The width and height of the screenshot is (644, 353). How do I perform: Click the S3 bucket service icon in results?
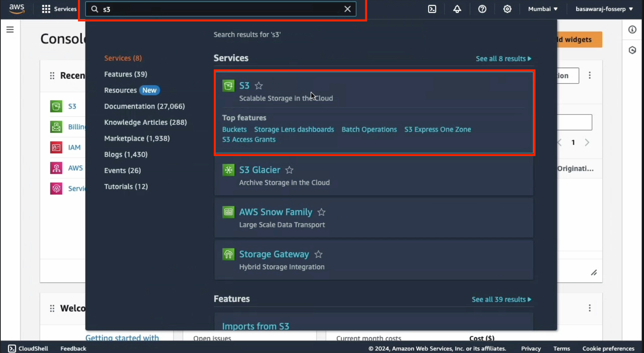(228, 85)
